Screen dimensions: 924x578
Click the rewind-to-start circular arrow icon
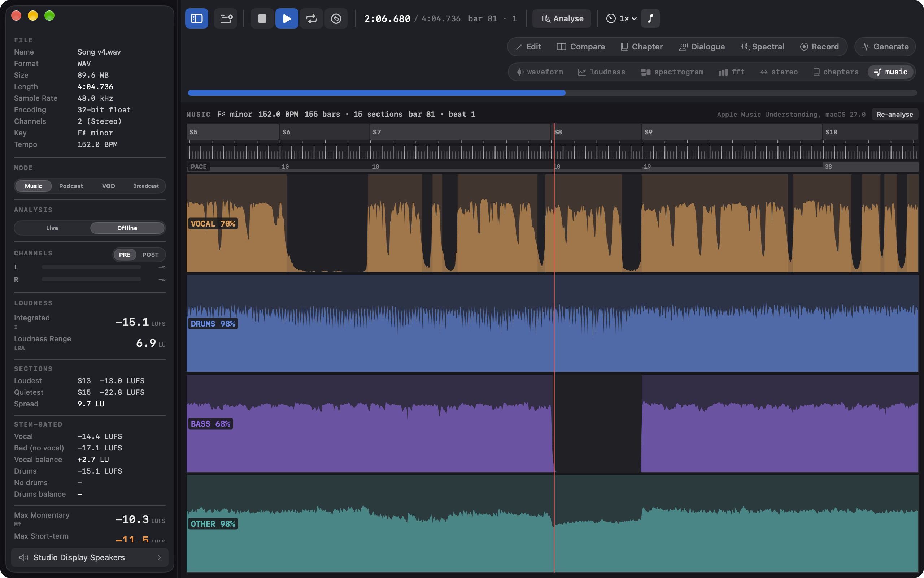336,18
